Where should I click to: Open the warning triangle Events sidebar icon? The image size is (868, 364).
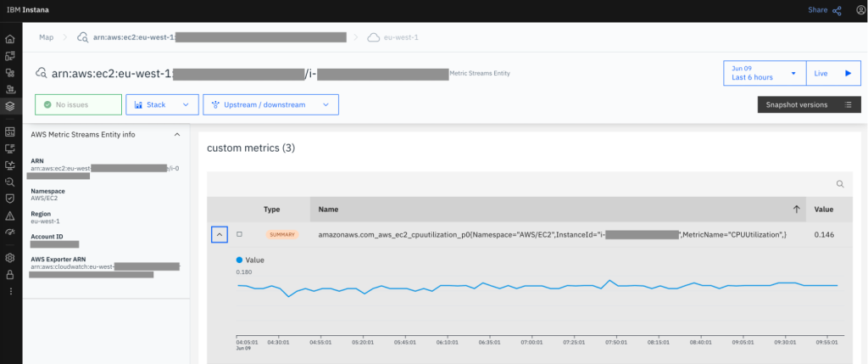[10, 216]
